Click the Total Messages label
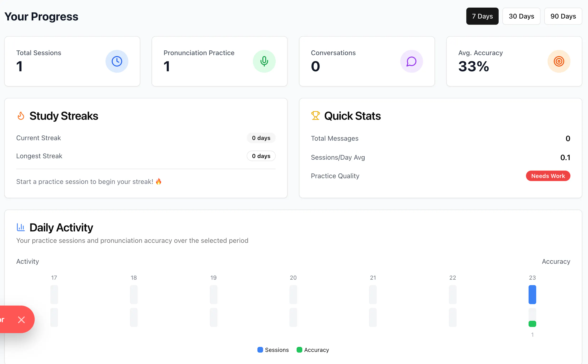The width and height of the screenshot is (588, 364). click(334, 139)
